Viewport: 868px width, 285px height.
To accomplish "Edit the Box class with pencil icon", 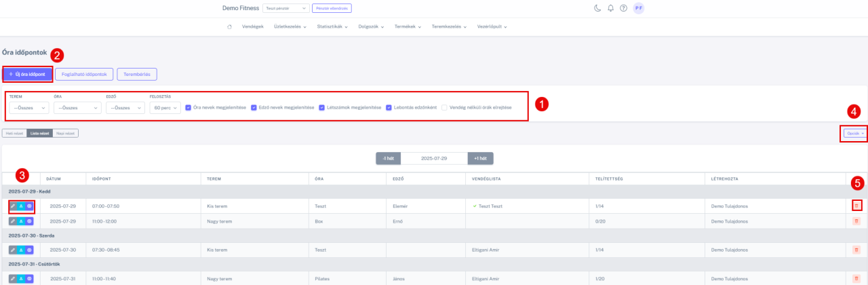I will [13, 221].
